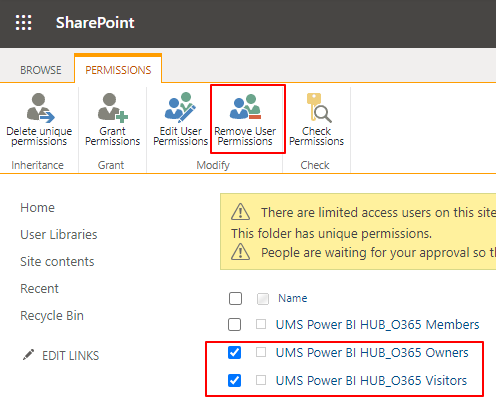Screen dimensions: 496x410
Task: Open the Recycle Bin link
Action: click(x=52, y=315)
